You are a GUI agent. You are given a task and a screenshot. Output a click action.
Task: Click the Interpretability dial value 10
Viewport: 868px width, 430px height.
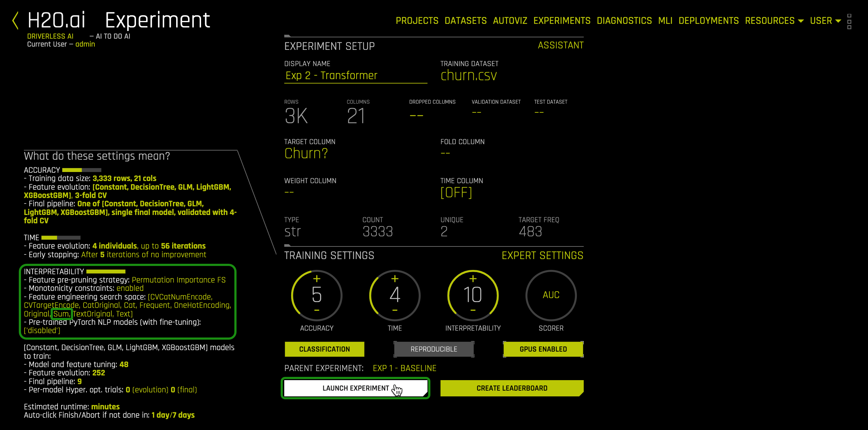[x=473, y=295]
